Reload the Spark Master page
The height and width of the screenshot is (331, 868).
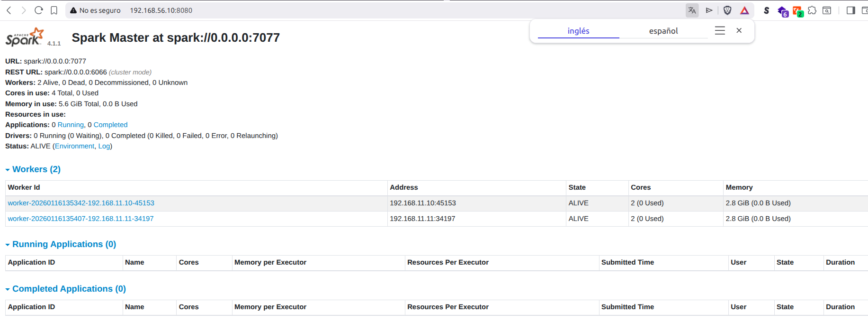(39, 10)
